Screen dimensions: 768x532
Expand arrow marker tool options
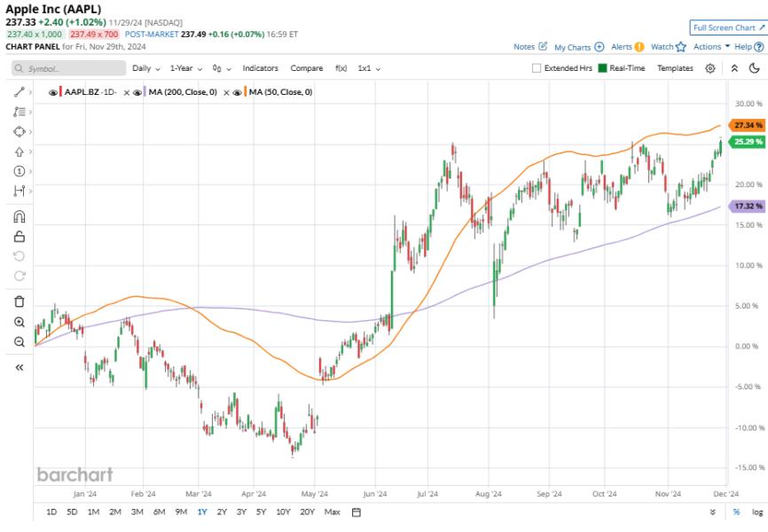30,152
